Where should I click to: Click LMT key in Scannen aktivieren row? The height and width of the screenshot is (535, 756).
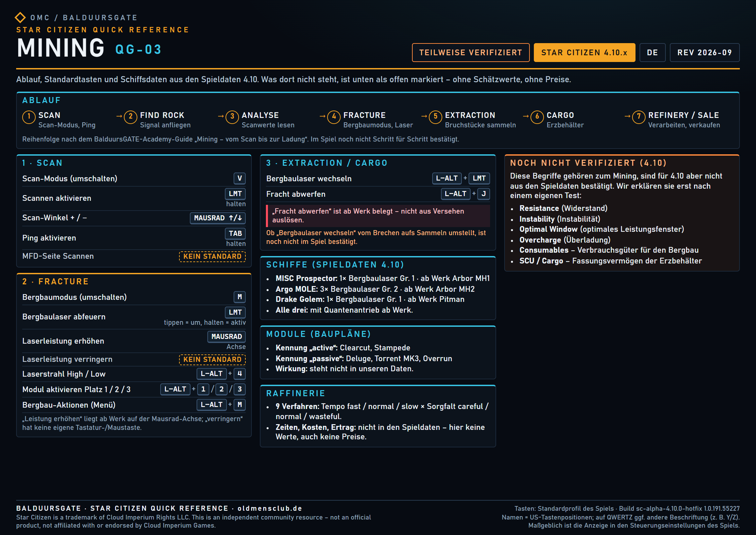[235, 194]
